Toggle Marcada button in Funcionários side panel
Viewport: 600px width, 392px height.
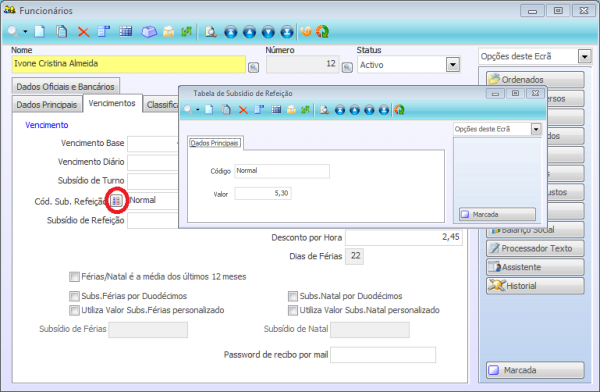535,370
